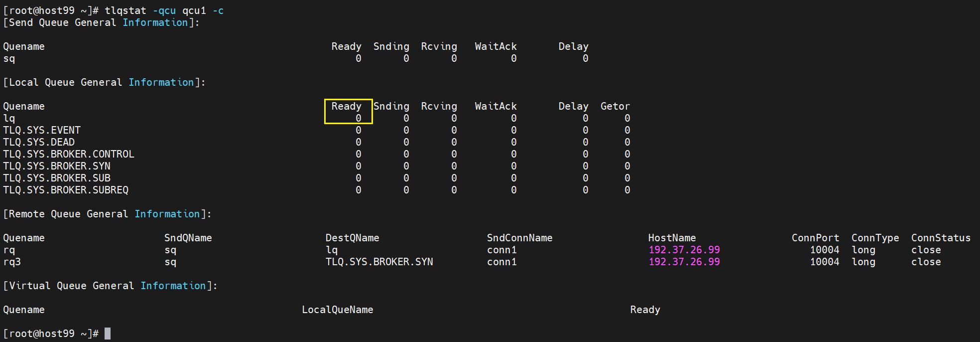Click the Local Queue General Information heading

click(x=104, y=82)
